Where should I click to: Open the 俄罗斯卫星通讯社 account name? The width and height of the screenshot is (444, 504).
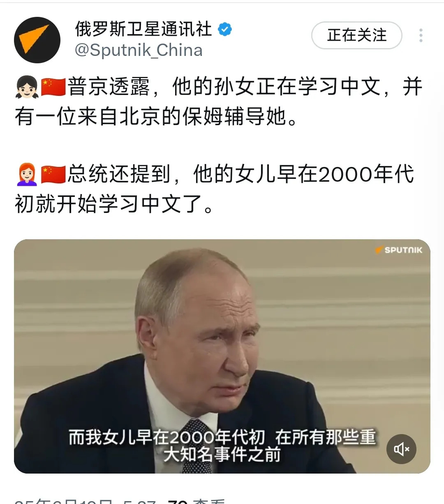pyautogui.click(x=143, y=29)
